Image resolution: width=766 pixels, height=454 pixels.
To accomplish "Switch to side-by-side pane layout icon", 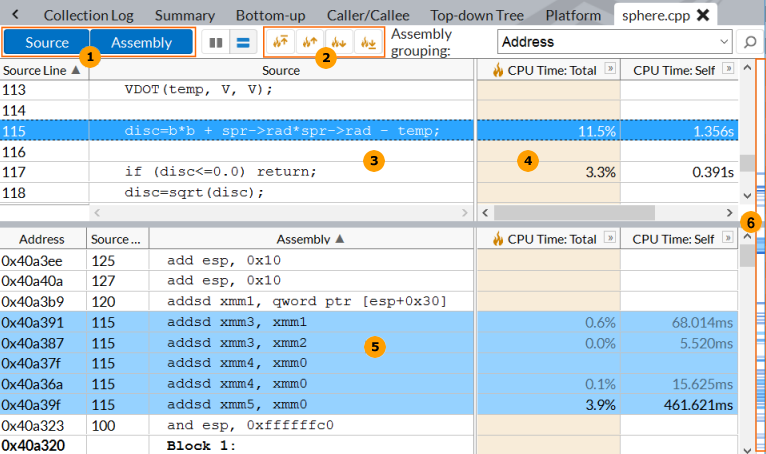I will [214, 42].
